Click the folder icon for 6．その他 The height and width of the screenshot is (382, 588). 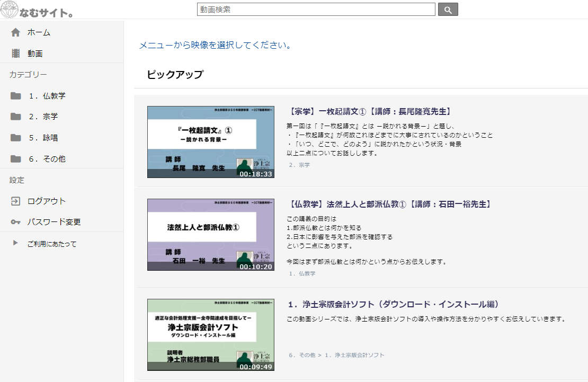(15, 158)
